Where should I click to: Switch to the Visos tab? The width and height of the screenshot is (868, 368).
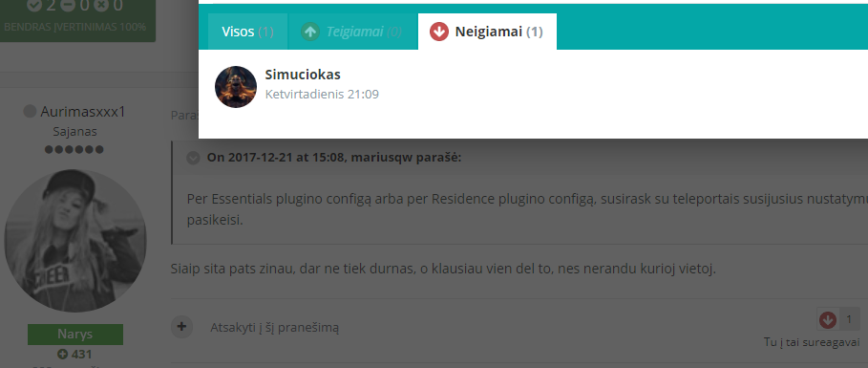coord(247,32)
